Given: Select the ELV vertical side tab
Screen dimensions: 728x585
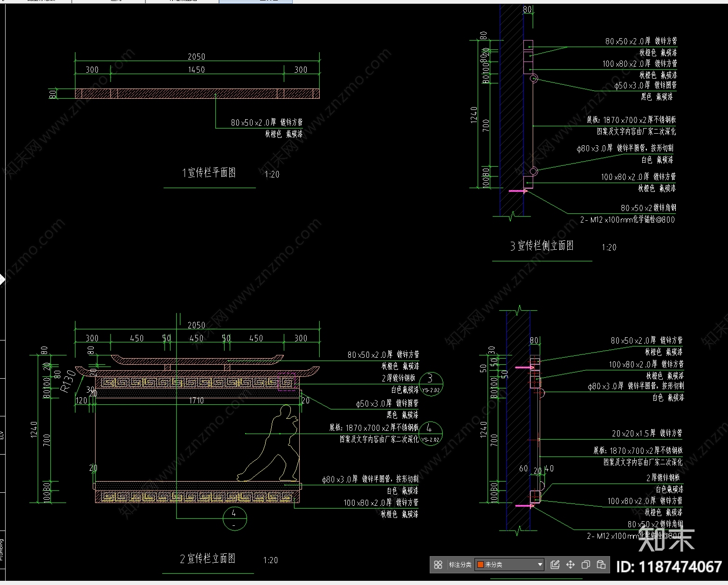Looking at the screenshot, I should pyautogui.click(x=2, y=435).
